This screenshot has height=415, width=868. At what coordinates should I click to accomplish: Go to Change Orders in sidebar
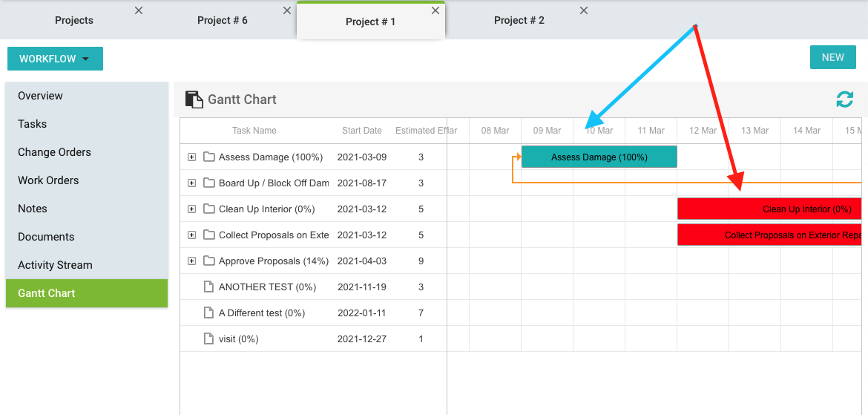click(x=87, y=152)
